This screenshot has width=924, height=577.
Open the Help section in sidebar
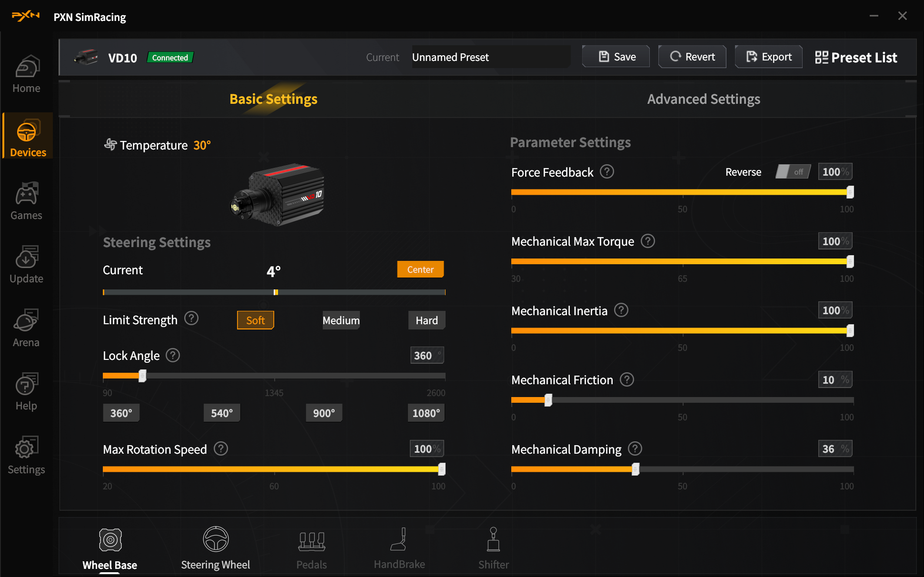(26, 391)
